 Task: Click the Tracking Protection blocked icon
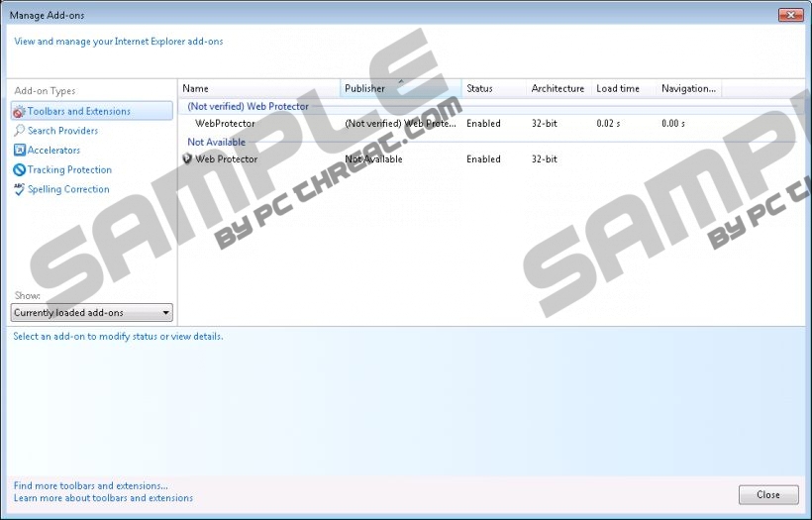click(x=19, y=170)
